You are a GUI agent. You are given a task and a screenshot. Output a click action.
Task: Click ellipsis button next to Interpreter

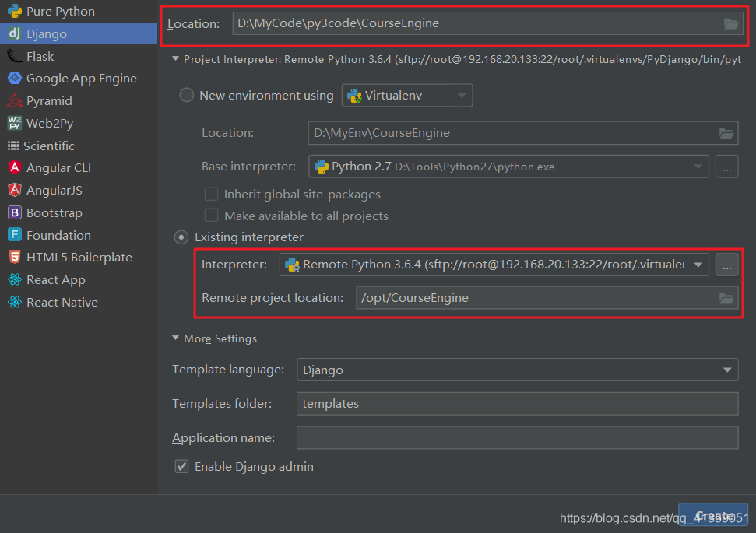[x=726, y=265]
